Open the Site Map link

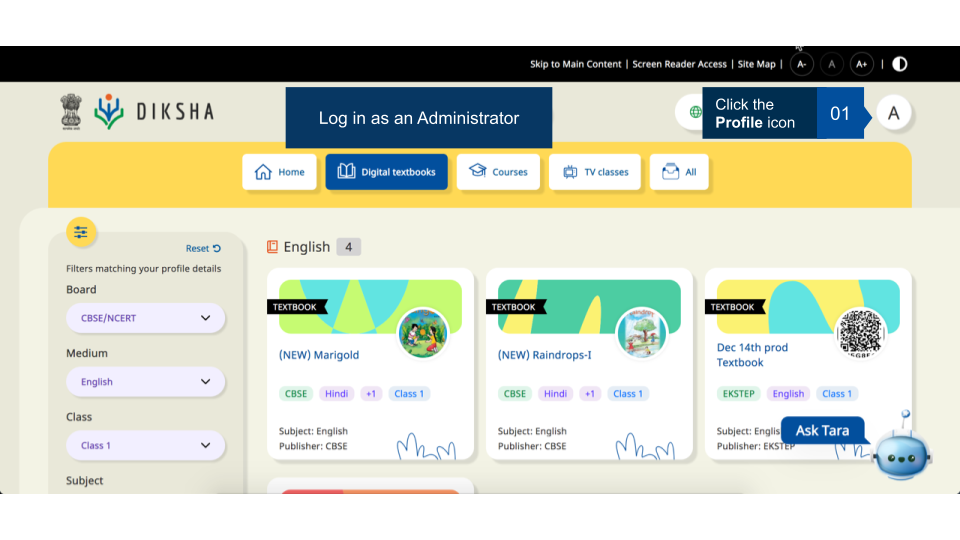(756, 64)
